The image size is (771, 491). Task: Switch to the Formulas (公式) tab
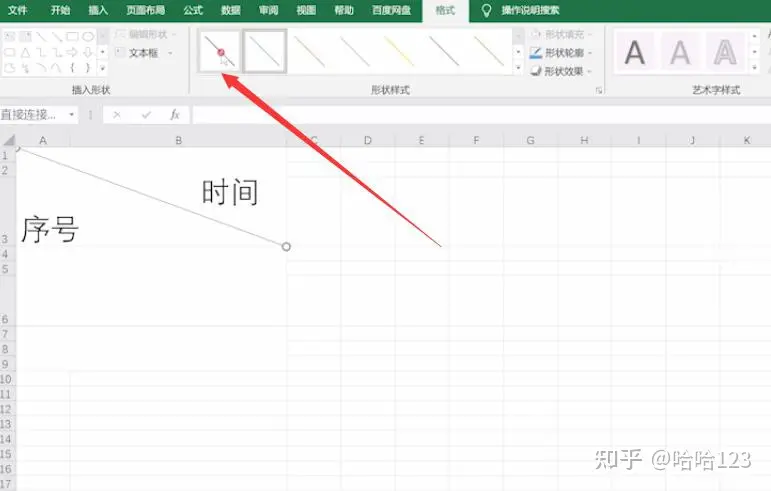[x=193, y=10]
